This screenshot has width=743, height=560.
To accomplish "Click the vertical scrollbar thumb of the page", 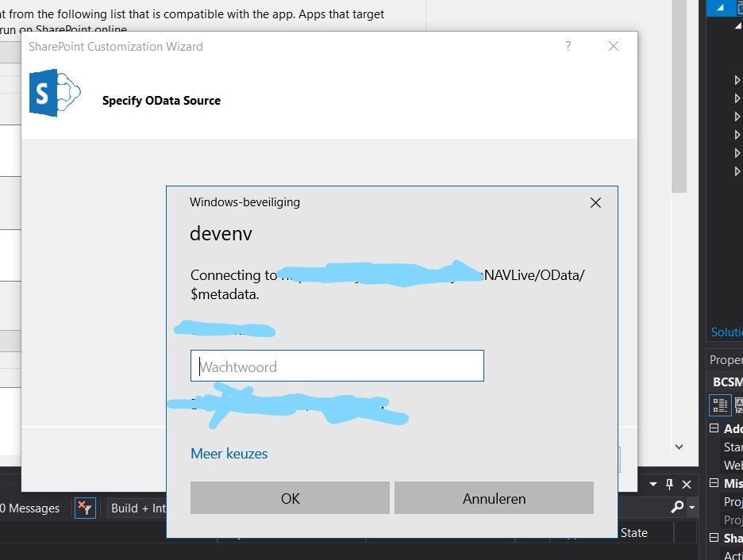I will 679,97.
